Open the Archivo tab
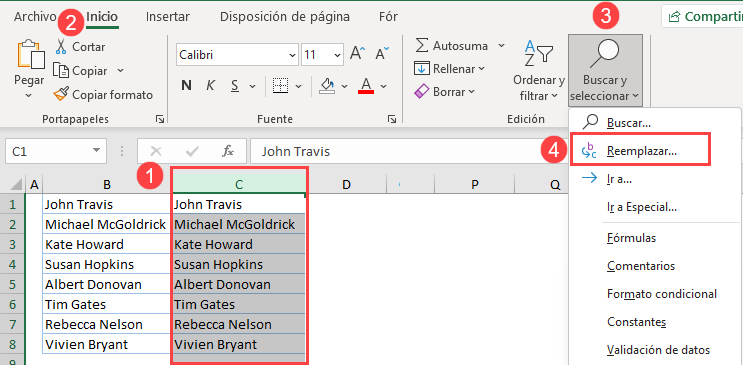The height and width of the screenshot is (365, 743). [x=35, y=17]
